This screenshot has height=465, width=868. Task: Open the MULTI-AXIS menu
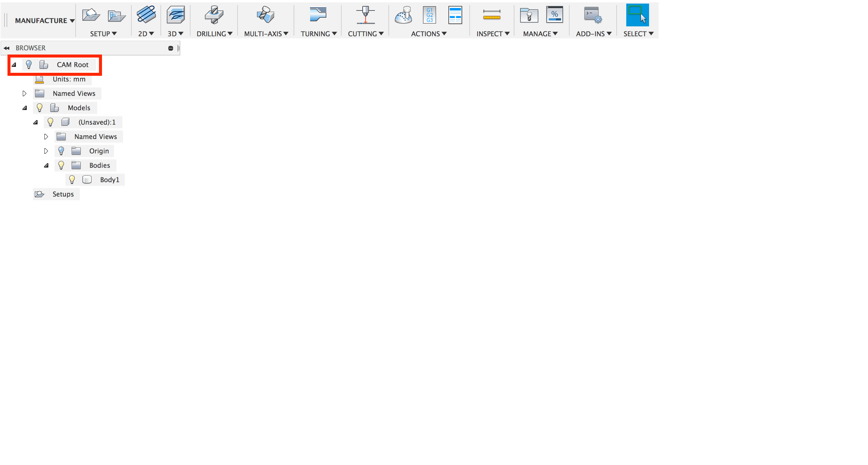pyautogui.click(x=266, y=34)
